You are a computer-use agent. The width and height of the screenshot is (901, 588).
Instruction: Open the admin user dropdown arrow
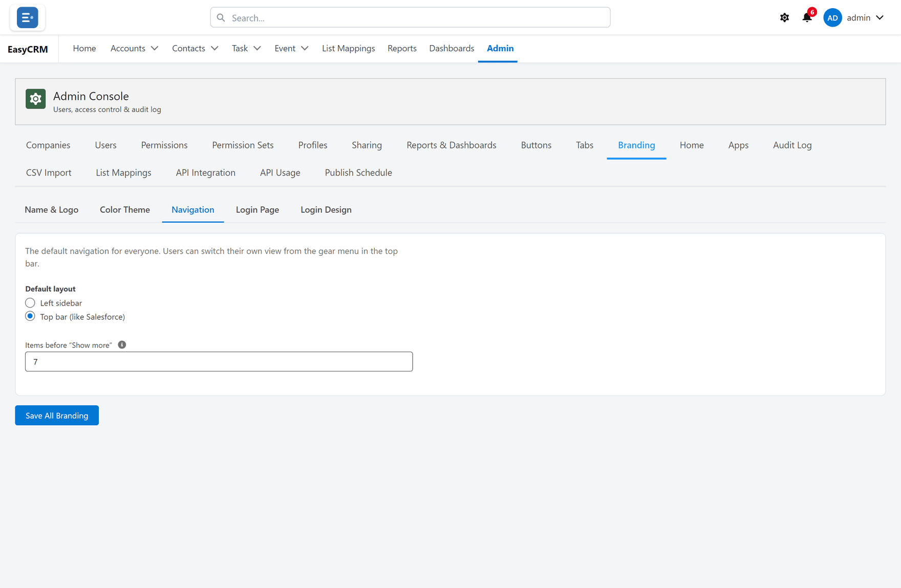(880, 18)
